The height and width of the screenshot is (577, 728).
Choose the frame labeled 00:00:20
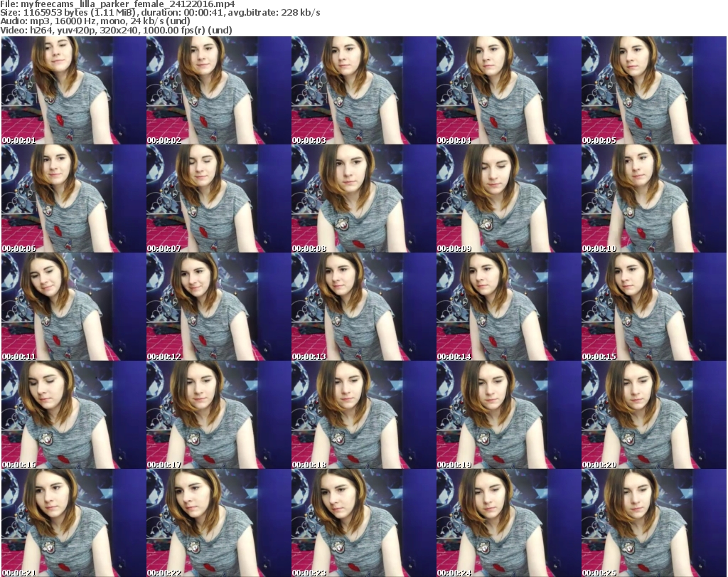(654, 415)
